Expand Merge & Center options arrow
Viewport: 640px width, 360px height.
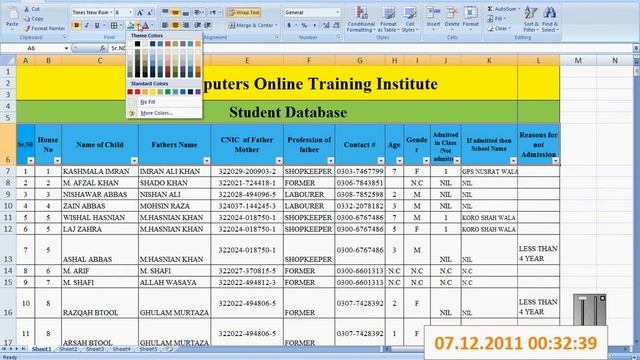click(x=276, y=25)
